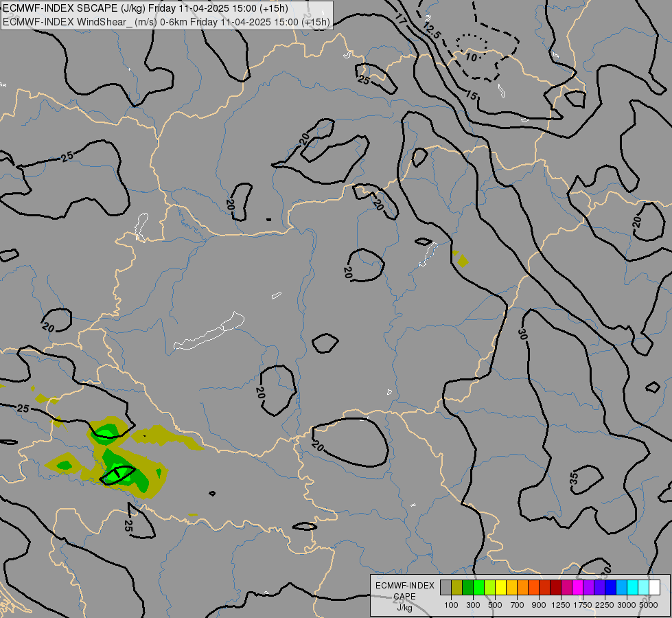Click the legend value "3000"

point(626,605)
